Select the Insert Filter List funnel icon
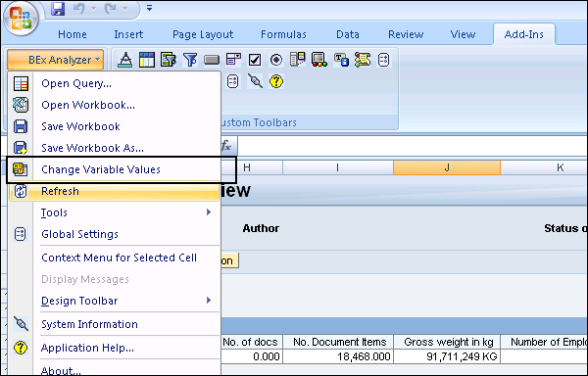Screen dimensions: 588x376 pos(190,60)
